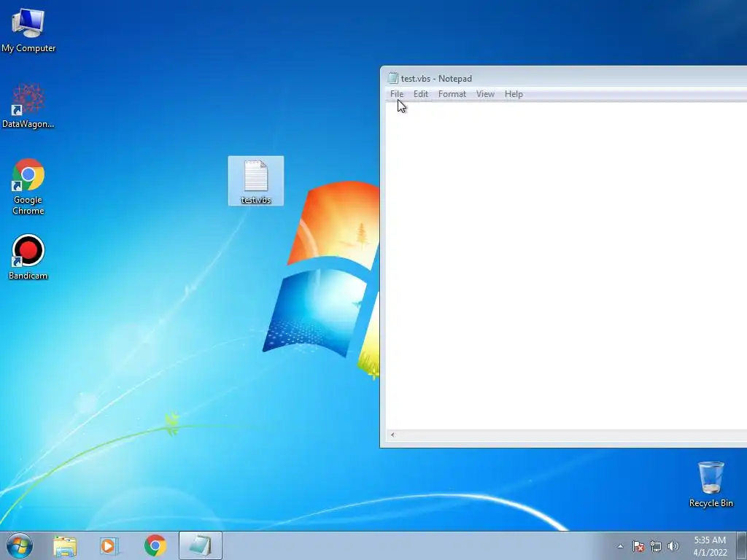Screen dimensions: 747x560
Task: Click the Show desktop strip
Action: [x=741, y=545]
